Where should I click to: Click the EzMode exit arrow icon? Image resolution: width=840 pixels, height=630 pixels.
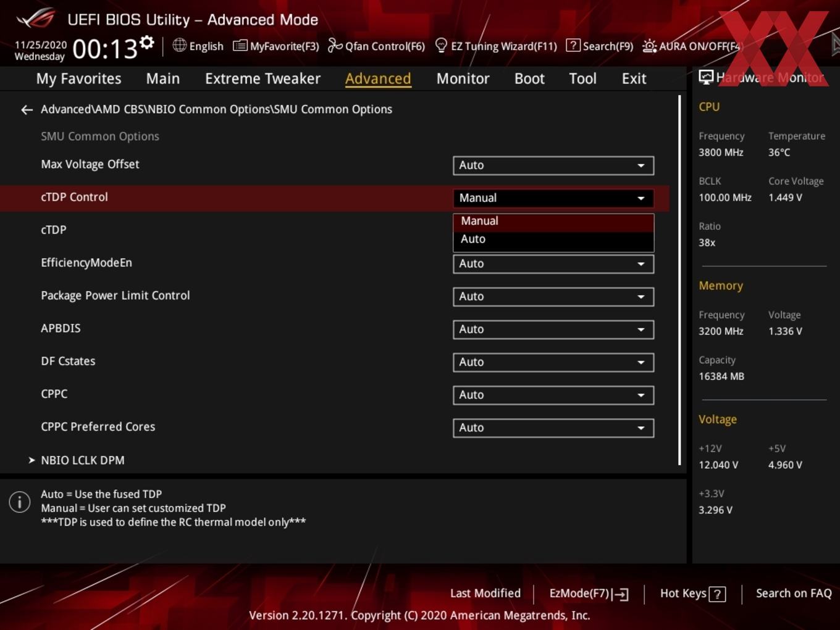point(621,594)
